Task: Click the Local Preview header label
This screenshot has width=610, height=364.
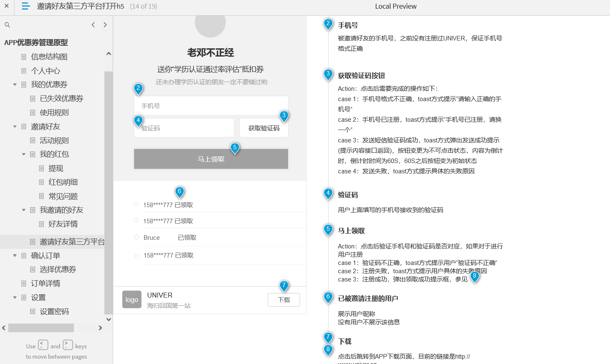Action: coord(396,6)
